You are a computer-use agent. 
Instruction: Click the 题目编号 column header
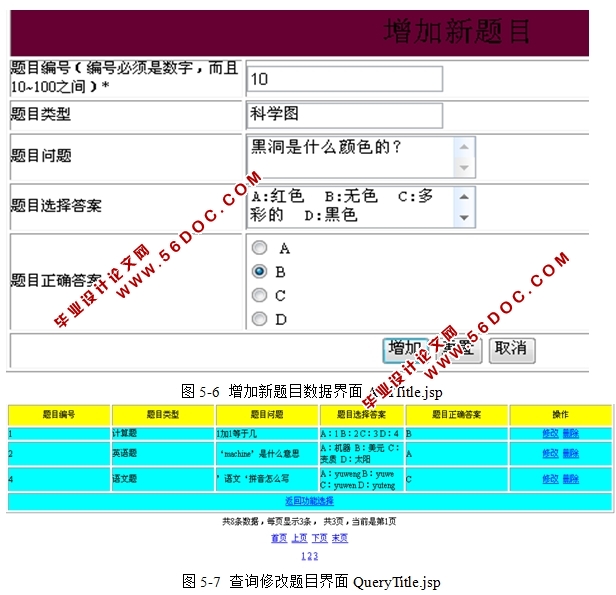click(x=59, y=415)
